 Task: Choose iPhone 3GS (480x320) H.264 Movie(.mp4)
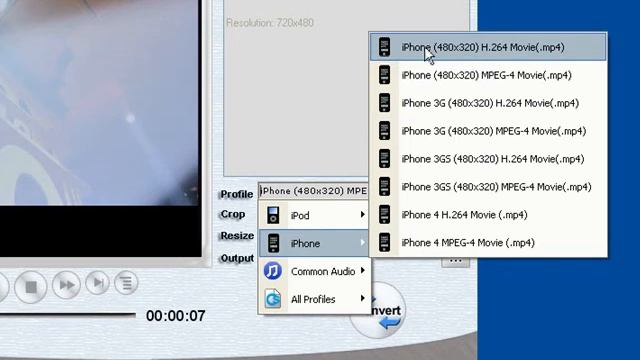pos(488,159)
